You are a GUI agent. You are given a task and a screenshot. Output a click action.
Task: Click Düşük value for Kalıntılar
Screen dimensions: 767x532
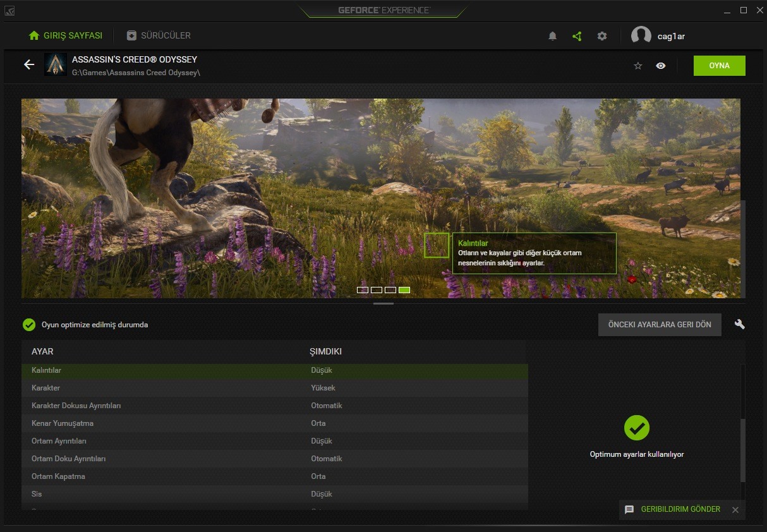[x=322, y=370]
